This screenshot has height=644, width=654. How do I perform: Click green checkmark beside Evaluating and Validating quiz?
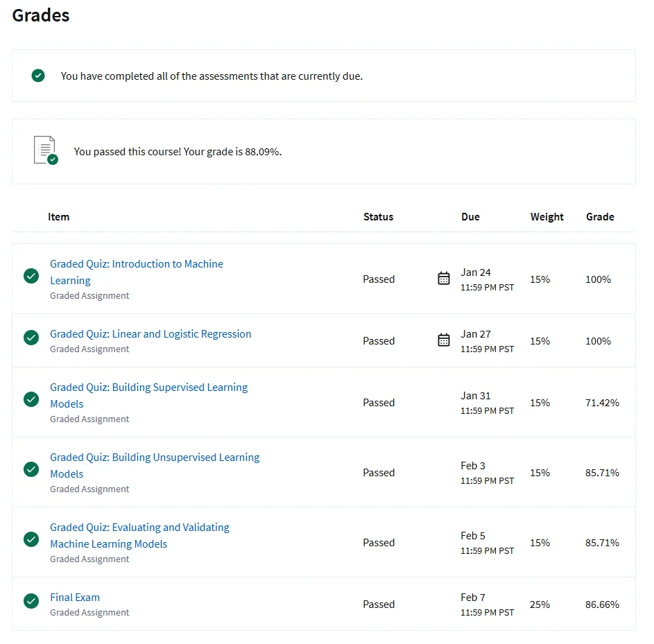pyautogui.click(x=31, y=539)
